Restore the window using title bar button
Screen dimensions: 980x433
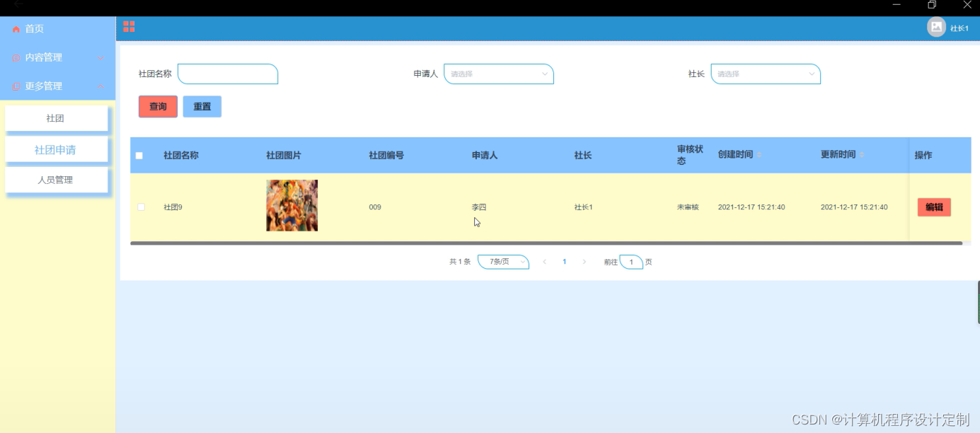933,5
